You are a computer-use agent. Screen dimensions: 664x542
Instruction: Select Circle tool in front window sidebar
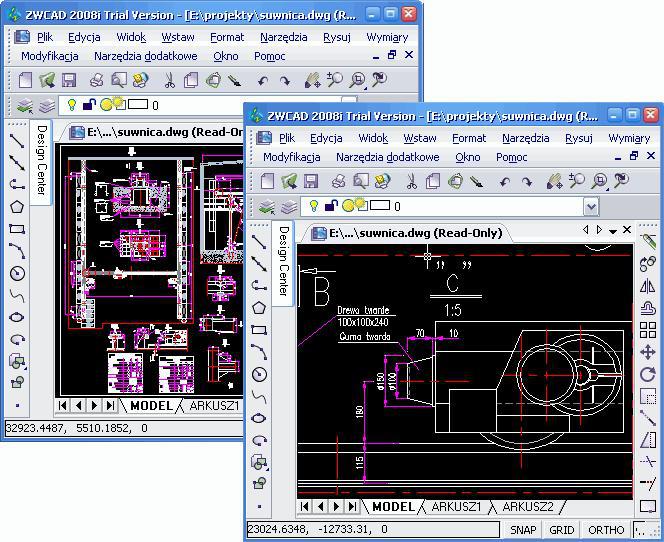coord(259,374)
